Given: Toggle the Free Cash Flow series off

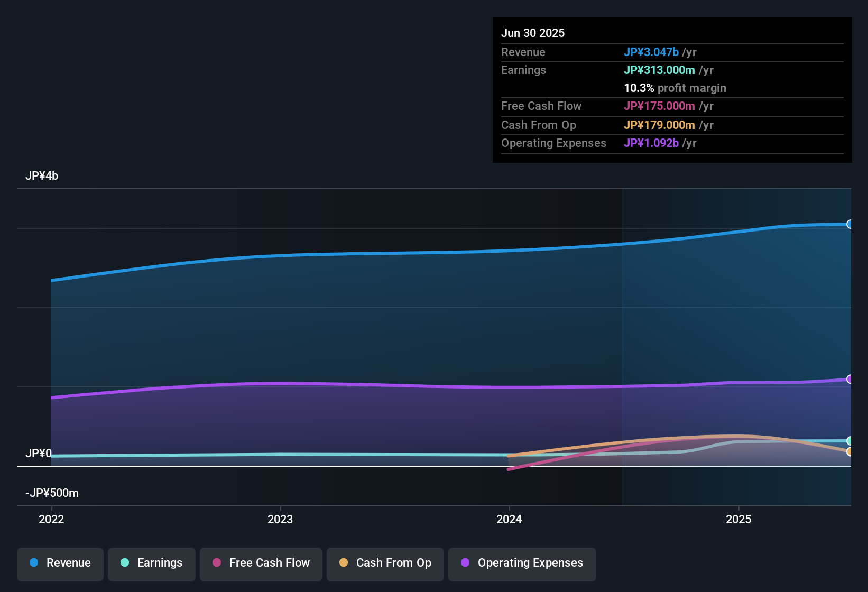Looking at the screenshot, I should 261,563.
